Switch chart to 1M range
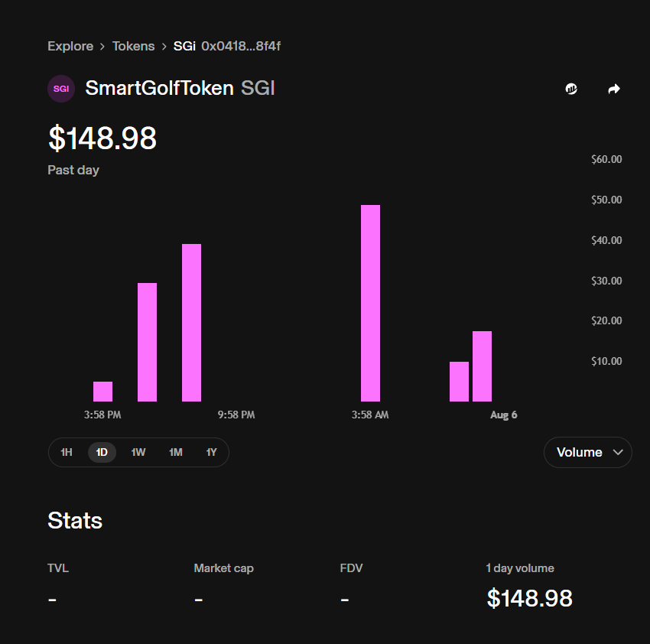The image size is (650, 644). [176, 452]
